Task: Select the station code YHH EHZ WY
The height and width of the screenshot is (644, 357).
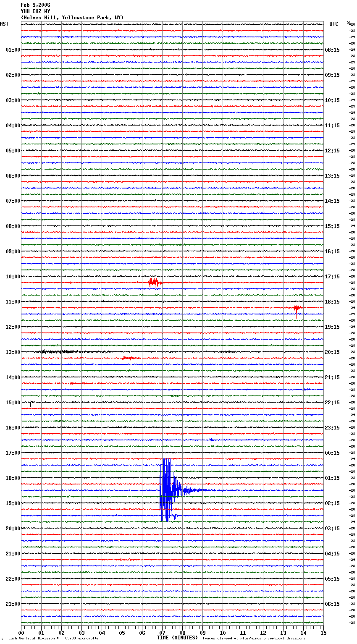Action: 35,11
